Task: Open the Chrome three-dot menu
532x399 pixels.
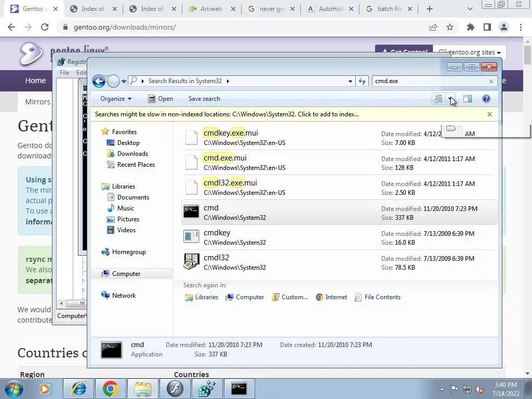Action: [x=521, y=27]
